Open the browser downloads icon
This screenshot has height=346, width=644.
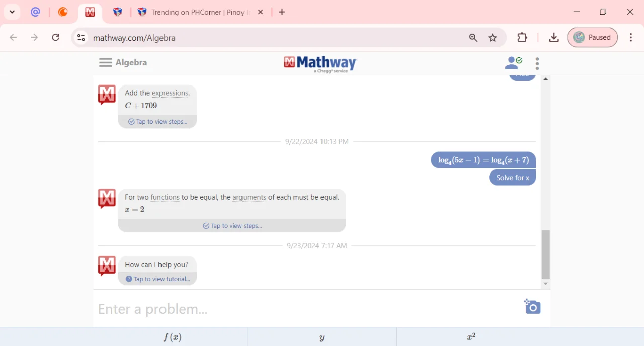click(x=554, y=37)
